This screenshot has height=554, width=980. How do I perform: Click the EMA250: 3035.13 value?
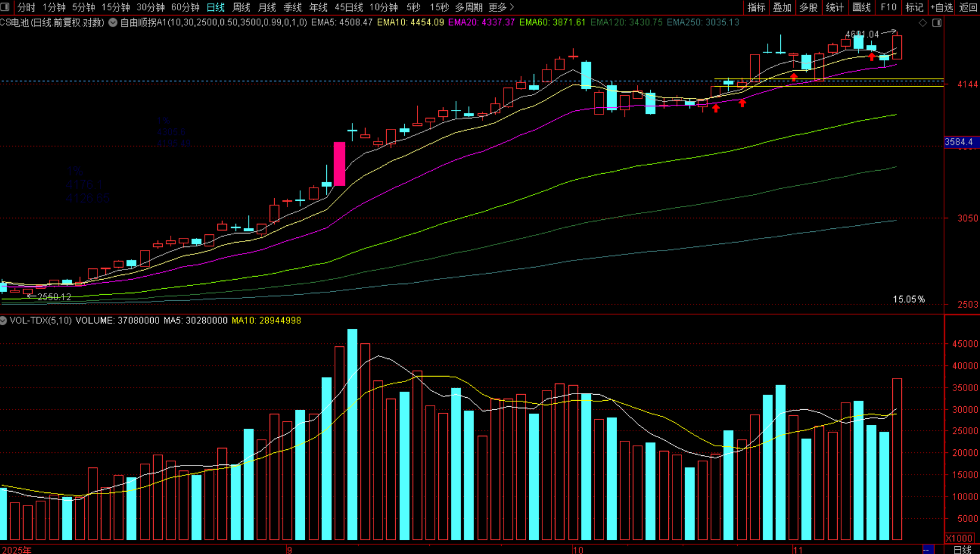point(703,22)
